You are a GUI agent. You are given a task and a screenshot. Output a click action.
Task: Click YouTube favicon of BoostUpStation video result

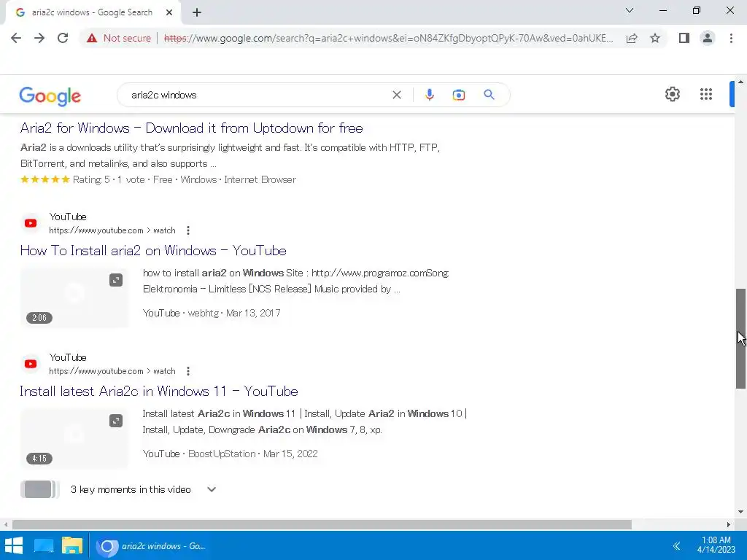31,364
